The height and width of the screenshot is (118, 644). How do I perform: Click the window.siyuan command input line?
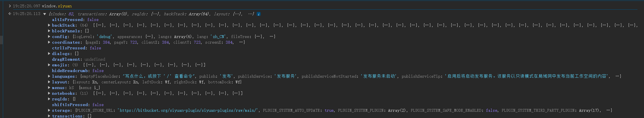(57, 6)
